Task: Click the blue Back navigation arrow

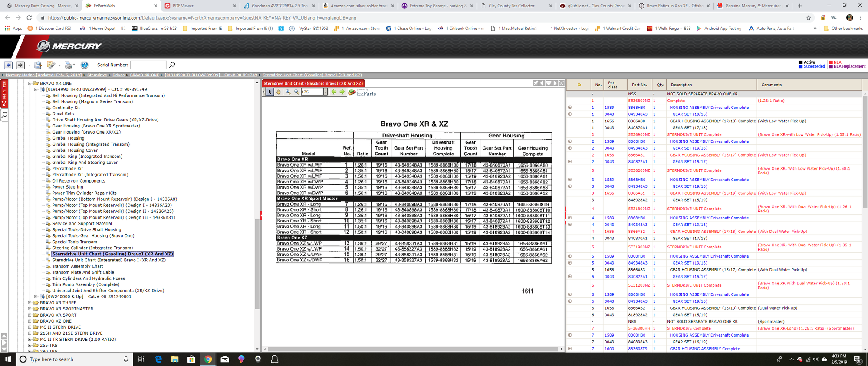Action: pos(8,65)
